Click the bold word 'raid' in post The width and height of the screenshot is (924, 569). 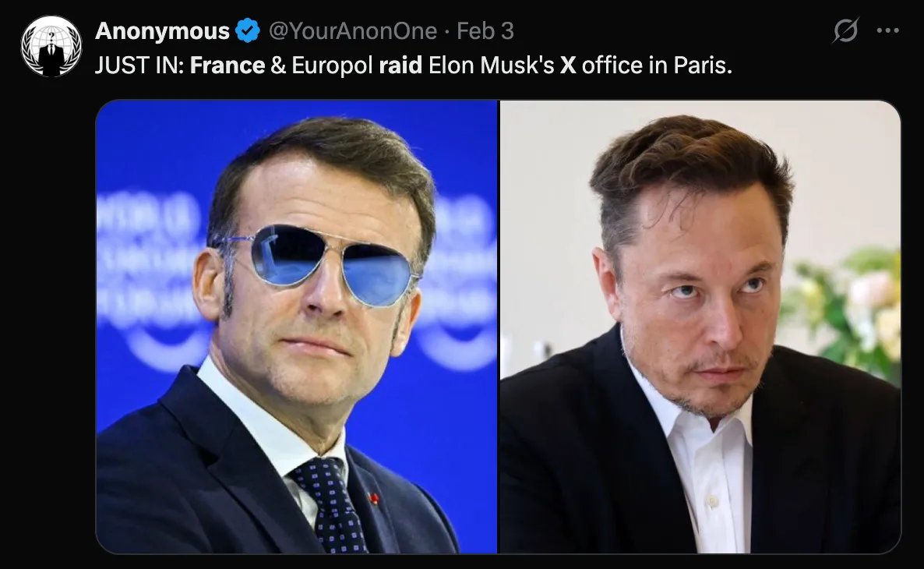[x=400, y=65]
